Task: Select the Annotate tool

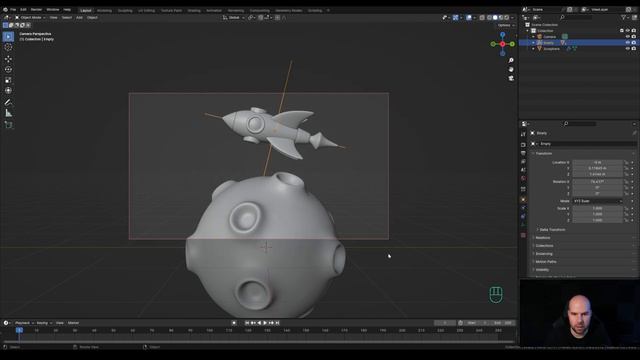Action: coord(8,102)
